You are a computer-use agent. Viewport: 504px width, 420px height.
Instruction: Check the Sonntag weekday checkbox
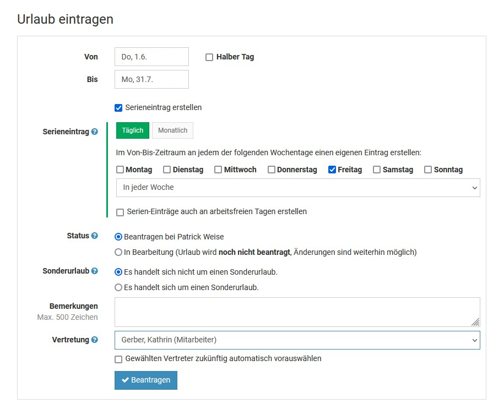(428, 170)
